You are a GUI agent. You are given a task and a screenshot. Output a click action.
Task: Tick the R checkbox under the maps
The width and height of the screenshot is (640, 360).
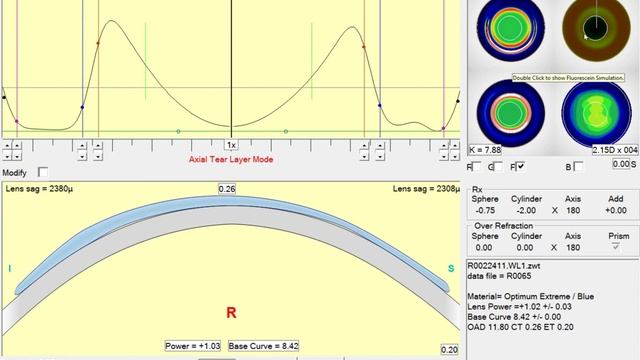tap(476, 167)
